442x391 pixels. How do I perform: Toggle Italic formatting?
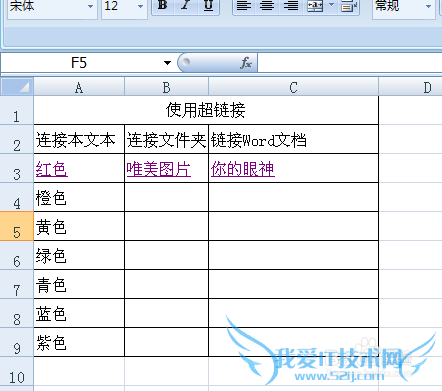[x=186, y=6]
